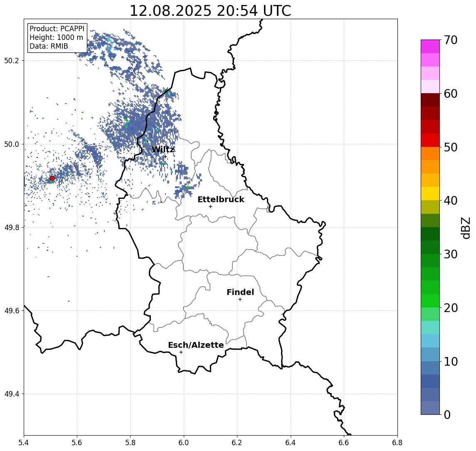Viewport: 476px width, 451px height.
Task: Click the colorbar tick label 20
Action: pos(451,307)
